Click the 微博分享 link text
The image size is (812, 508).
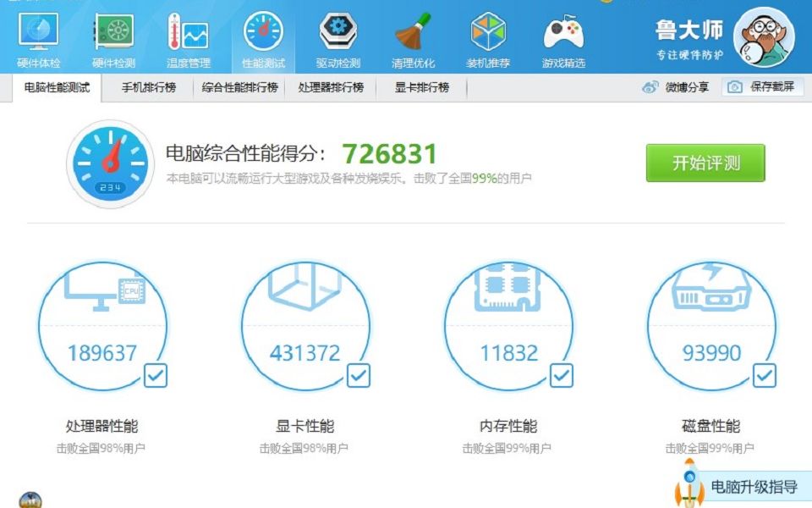pyautogui.click(x=687, y=87)
